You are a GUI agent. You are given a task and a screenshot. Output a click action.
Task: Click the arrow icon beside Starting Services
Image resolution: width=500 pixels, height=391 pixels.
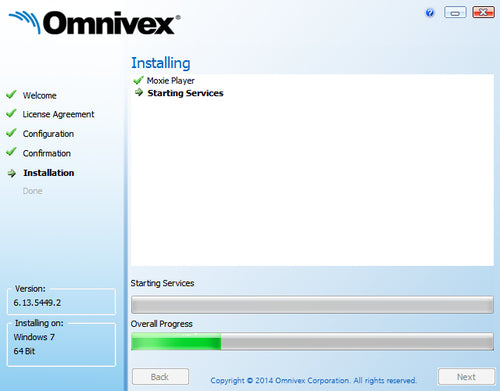tap(139, 92)
